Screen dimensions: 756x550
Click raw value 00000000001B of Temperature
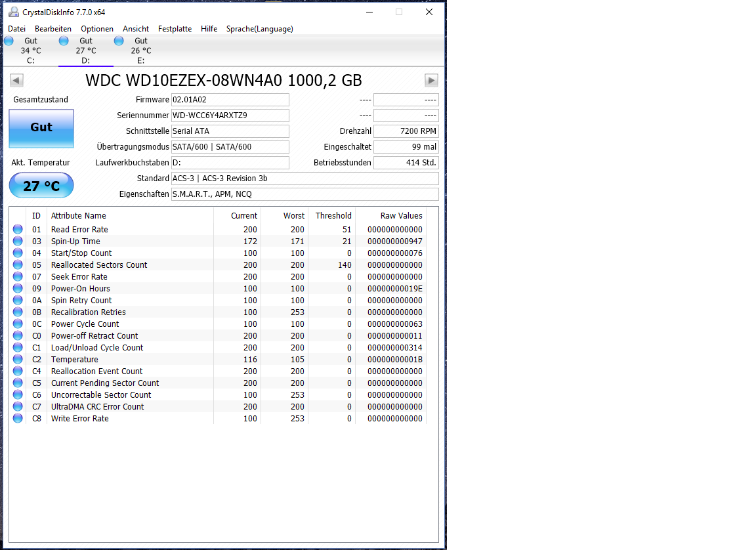[x=395, y=360]
